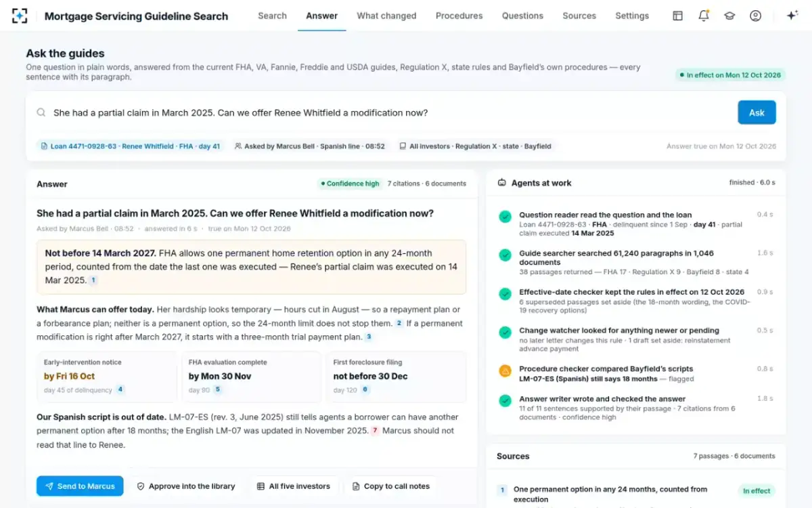Approve the answer into the library
812x508 pixels.
coord(186,486)
